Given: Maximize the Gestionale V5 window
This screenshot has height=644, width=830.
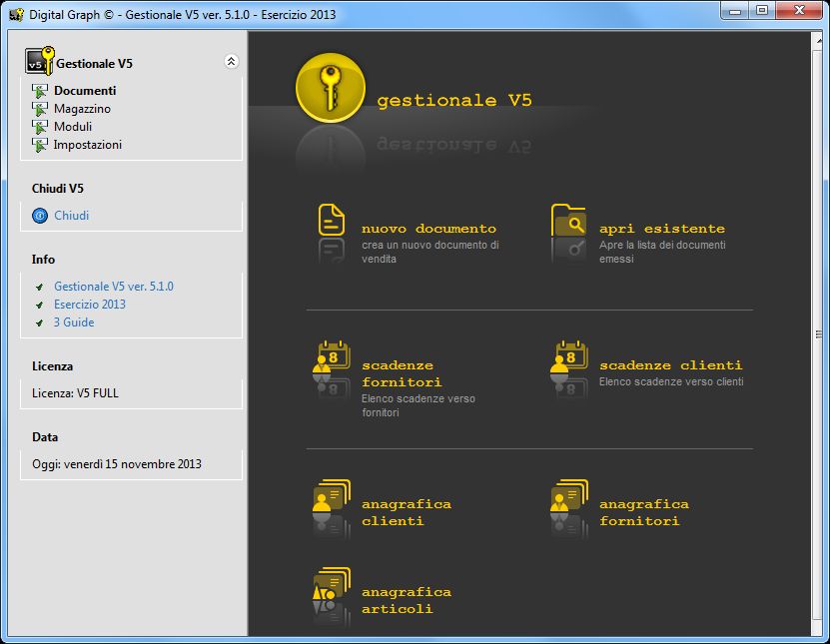Looking at the screenshot, I should point(762,10).
